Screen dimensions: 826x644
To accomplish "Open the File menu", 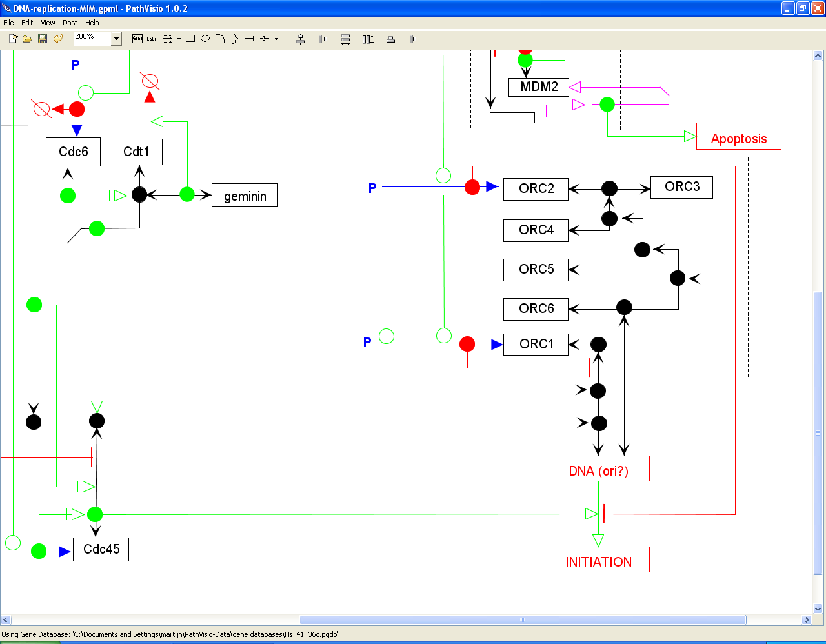I will point(8,23).
